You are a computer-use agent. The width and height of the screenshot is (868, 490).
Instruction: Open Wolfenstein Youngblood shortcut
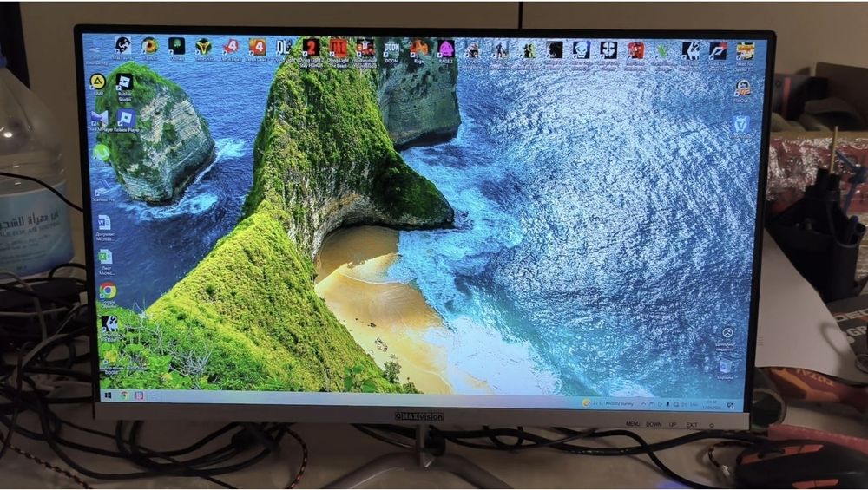[x=365, y=50]
